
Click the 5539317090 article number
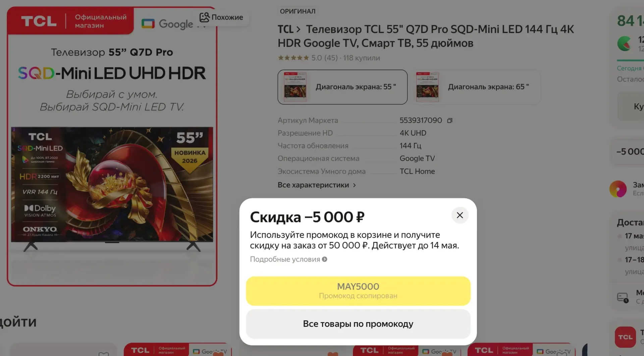(421, 120)
